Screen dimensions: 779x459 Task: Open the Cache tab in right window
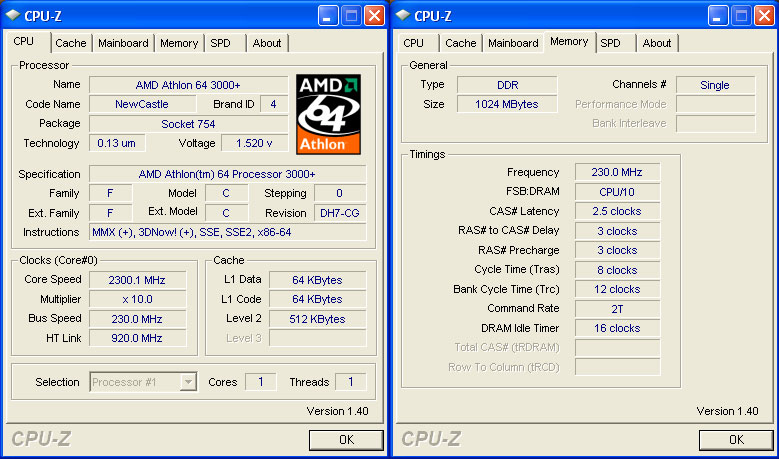(461, 43)
